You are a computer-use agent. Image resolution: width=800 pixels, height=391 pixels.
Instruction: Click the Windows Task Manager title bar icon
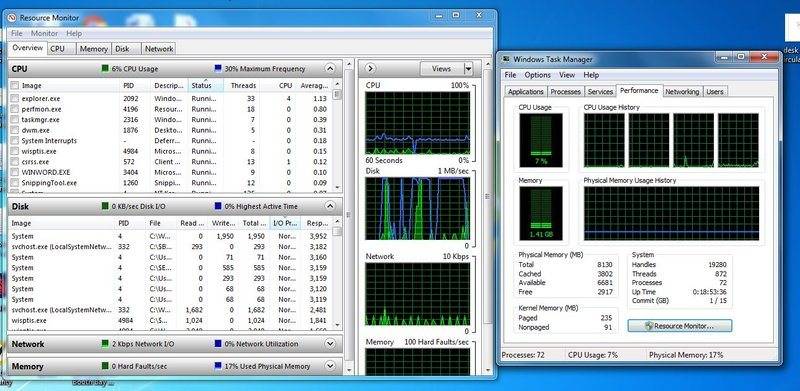(x=506, y=59)
